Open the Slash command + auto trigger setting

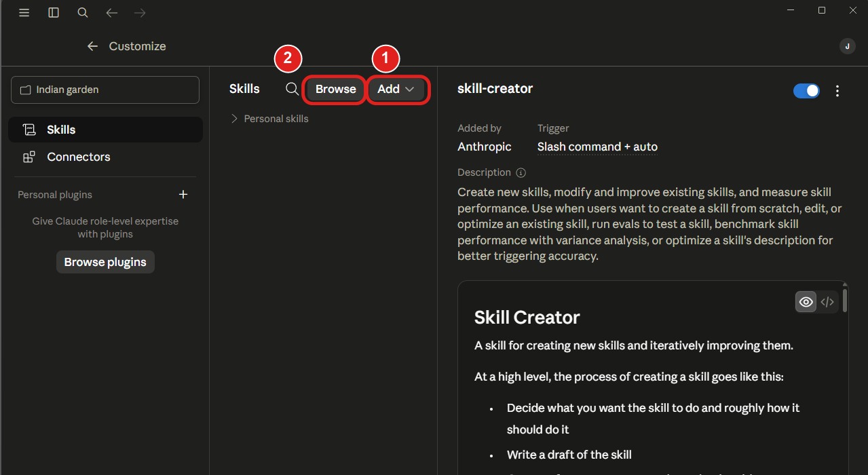click(597, 147)
